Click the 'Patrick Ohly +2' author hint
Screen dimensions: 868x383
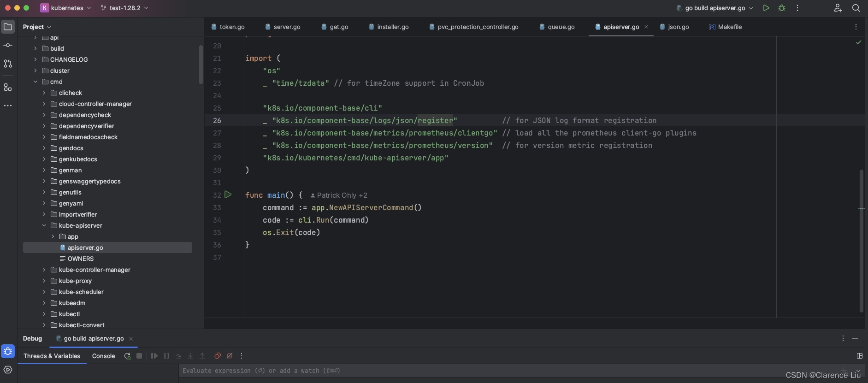tap(339, 195)
